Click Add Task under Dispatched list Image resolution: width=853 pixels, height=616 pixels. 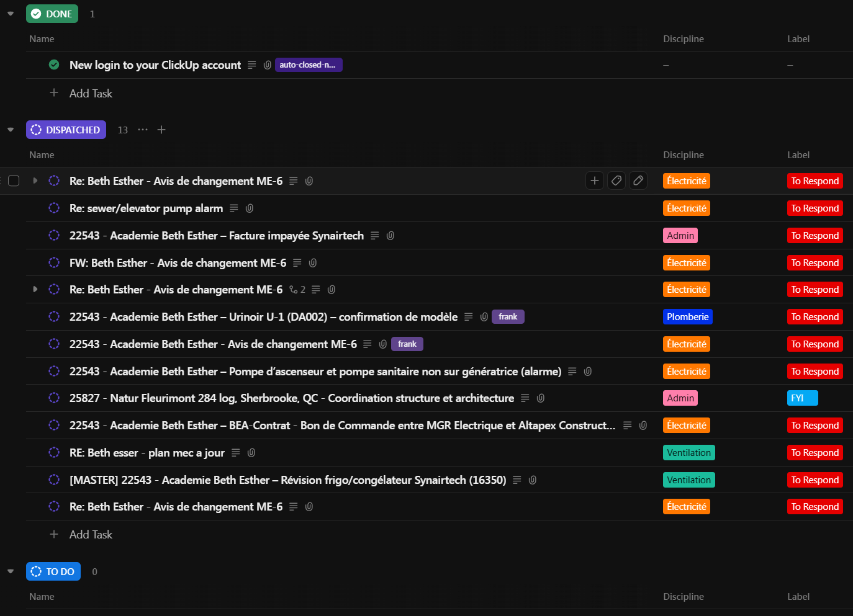coord(91,535)
